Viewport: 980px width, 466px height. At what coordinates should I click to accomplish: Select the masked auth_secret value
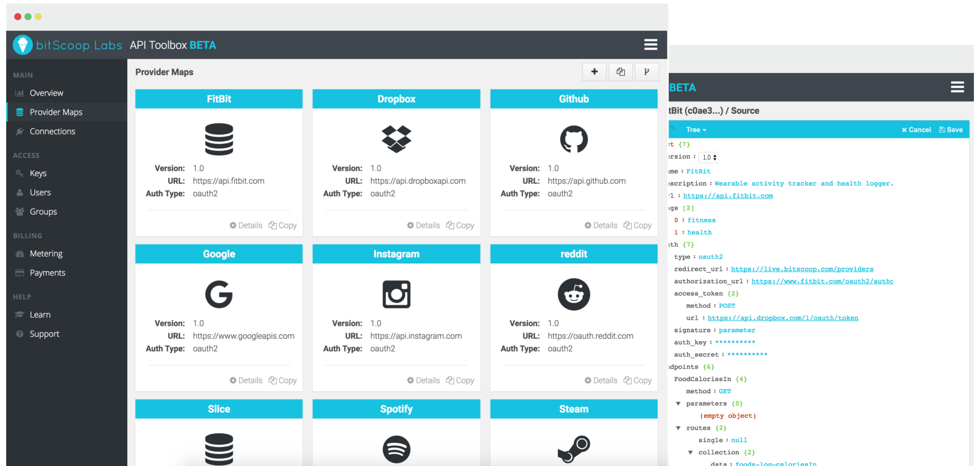747,355
